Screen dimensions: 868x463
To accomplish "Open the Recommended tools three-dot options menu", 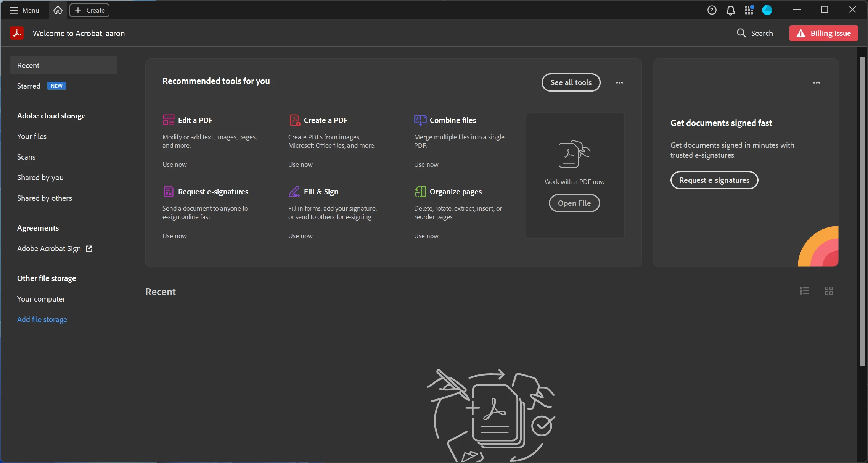I will (619, 82).
